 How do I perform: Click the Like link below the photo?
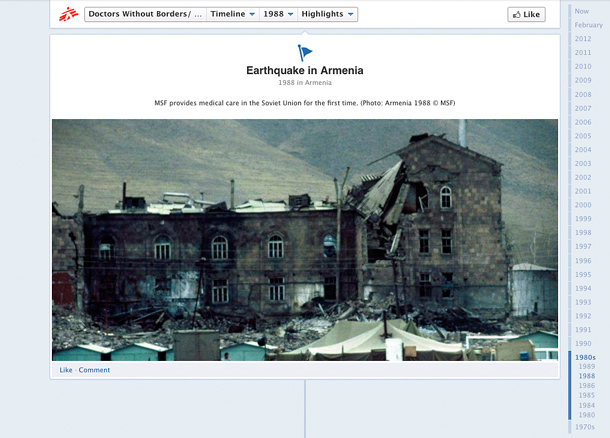point(66,370)
